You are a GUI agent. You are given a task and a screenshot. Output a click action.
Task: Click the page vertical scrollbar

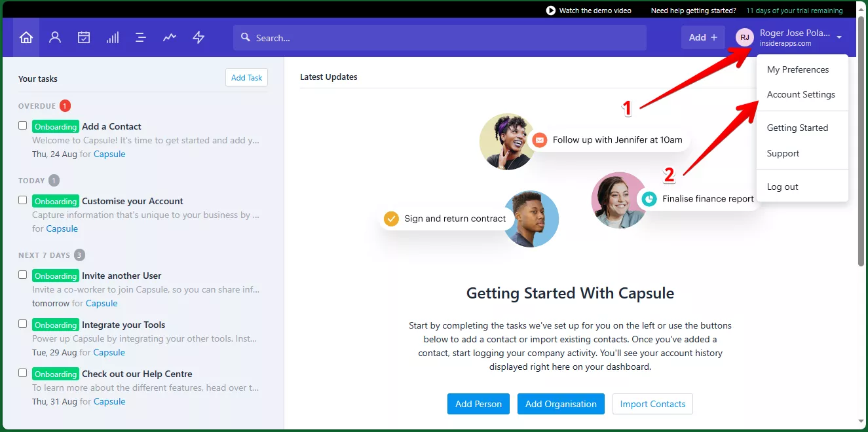click(861, 140)
